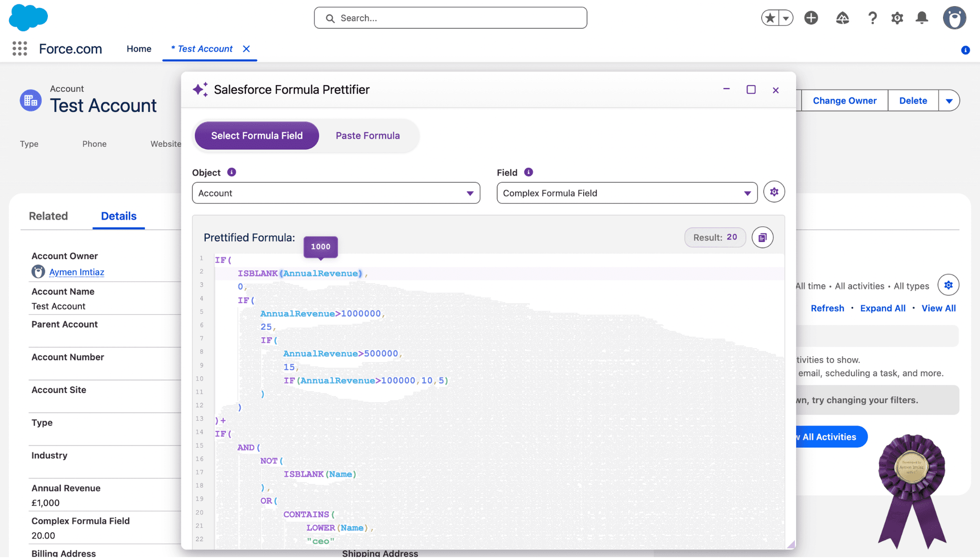Click the All Activities button
This screenshot has height=559, width=980.
pos(831,437)
